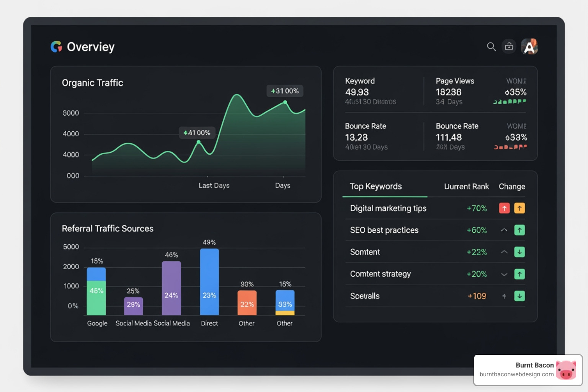
Task: Sort by Change column header
Action: 512,186
